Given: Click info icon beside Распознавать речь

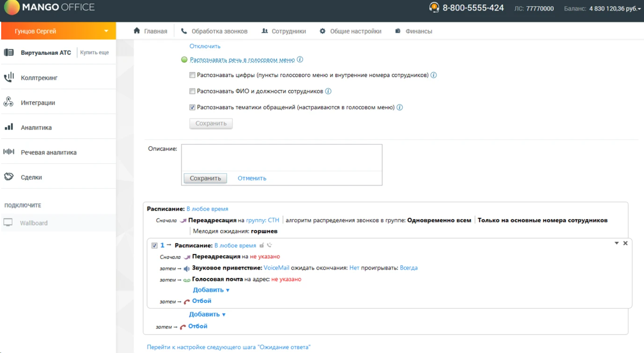Looking at the screenshot, I should (x=300, y=59).
